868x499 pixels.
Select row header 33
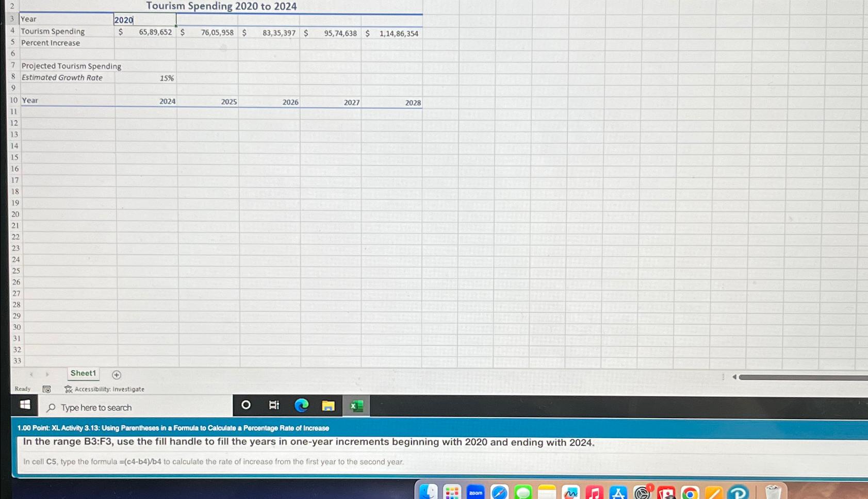17,361
